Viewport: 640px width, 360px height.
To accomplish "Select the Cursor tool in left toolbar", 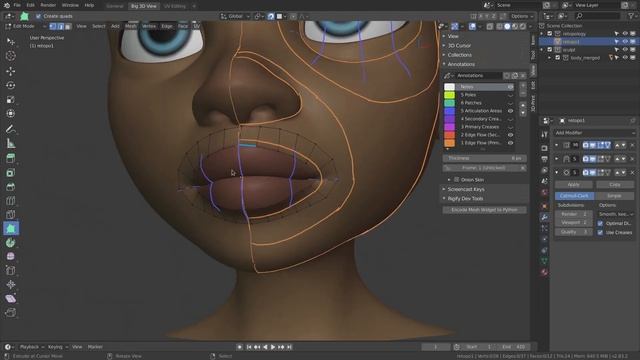I will point(11,56).
